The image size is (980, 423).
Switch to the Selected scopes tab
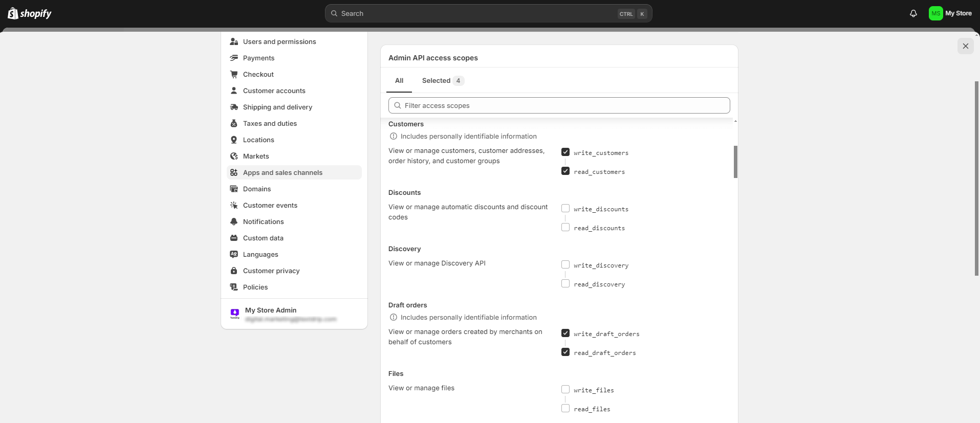pos(443,81)
